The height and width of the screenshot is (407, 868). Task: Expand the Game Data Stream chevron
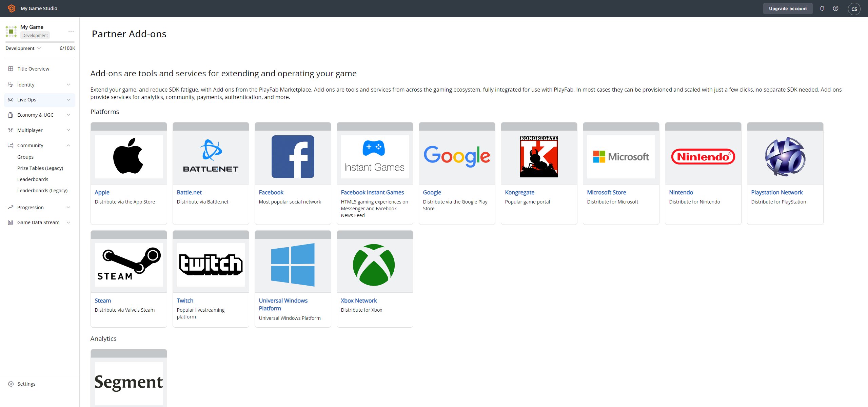click(x=68, y=222)
